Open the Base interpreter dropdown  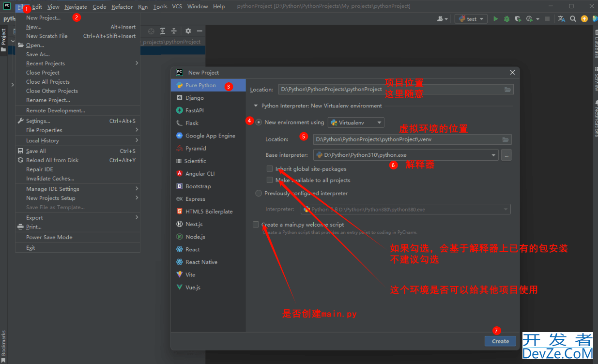click(x=406, y=155)
